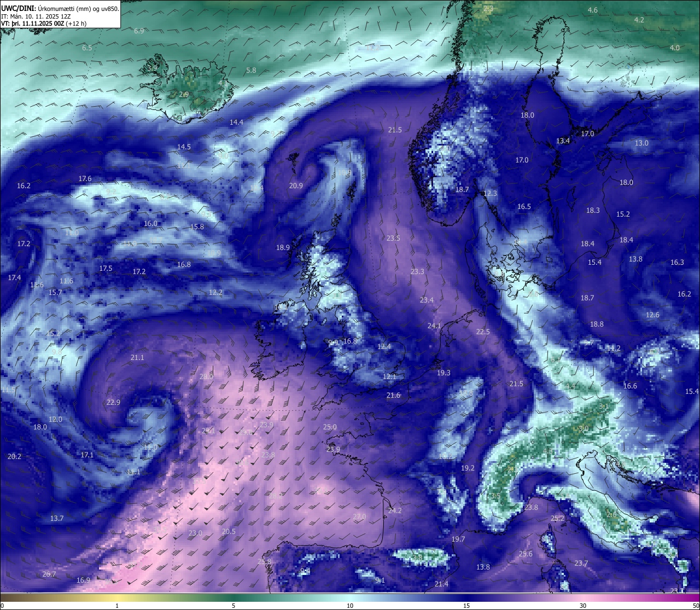
Task: Click the 24.1 value label
Action: click(434, 326)
